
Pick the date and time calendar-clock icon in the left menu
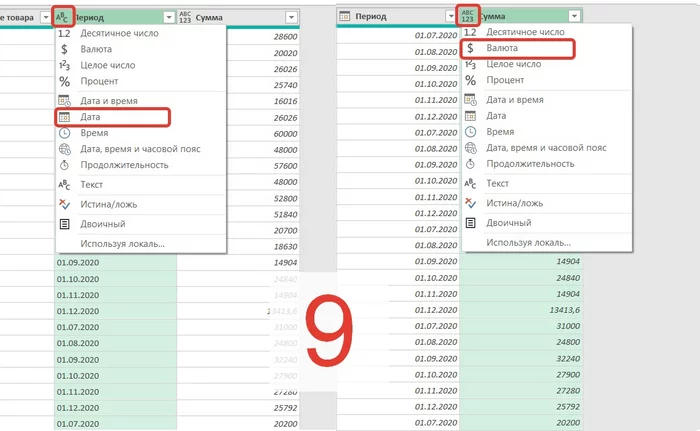point(64,101)
